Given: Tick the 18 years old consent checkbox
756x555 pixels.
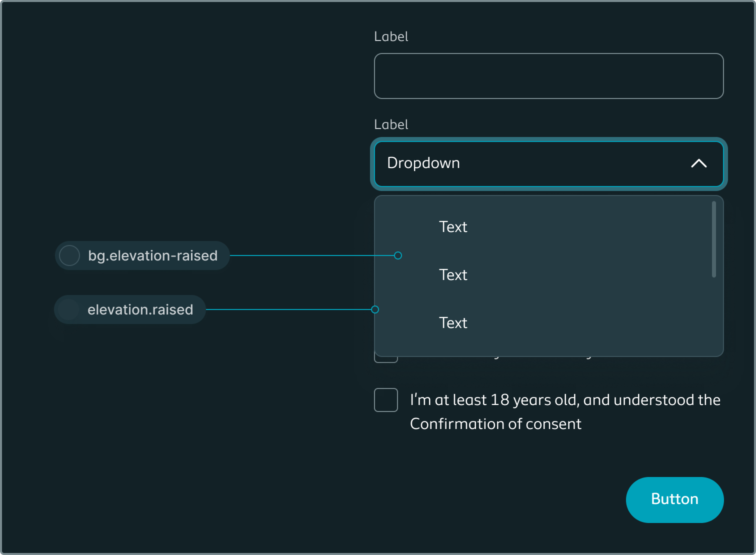Looking at the screenshot, I should pos(386,400).
